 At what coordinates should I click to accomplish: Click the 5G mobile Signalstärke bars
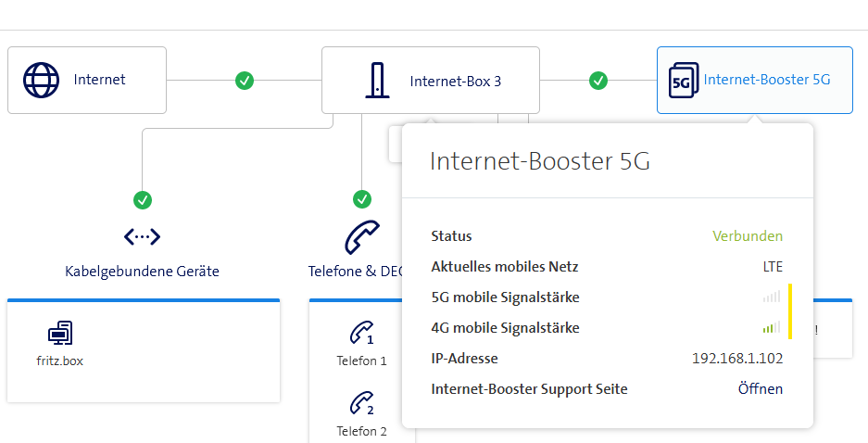772,297
